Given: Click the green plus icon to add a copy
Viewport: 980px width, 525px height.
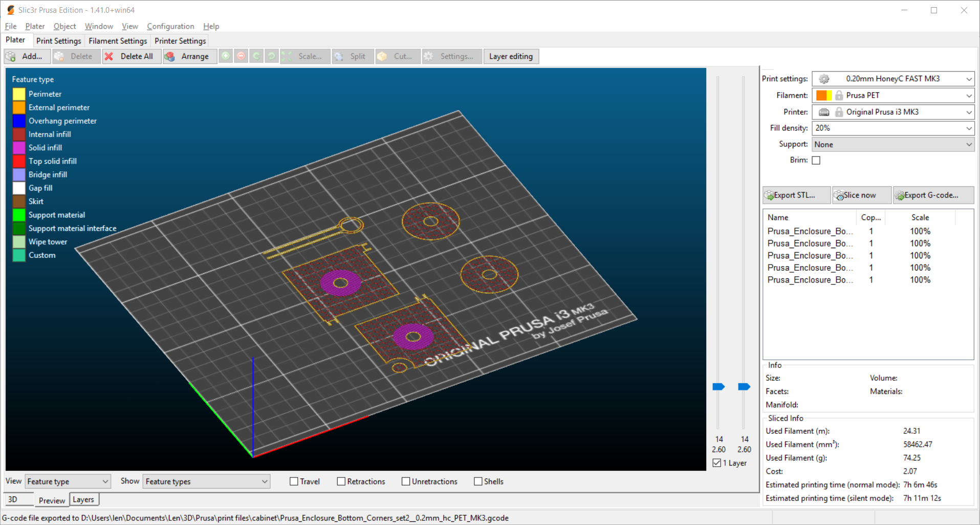Looking at the screenshot, I should [226, 56].
